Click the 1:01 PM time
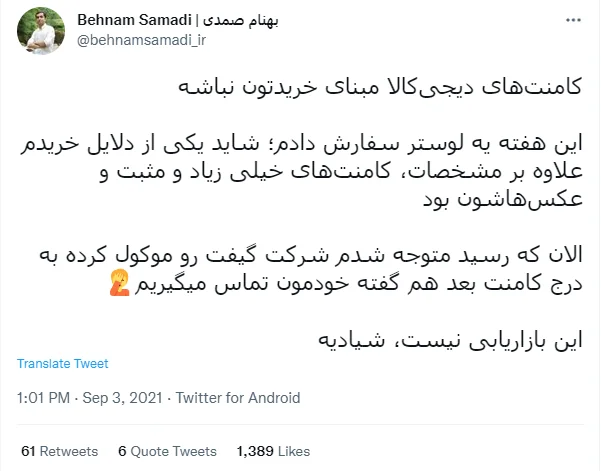601x471 pixels. (44, 398)
